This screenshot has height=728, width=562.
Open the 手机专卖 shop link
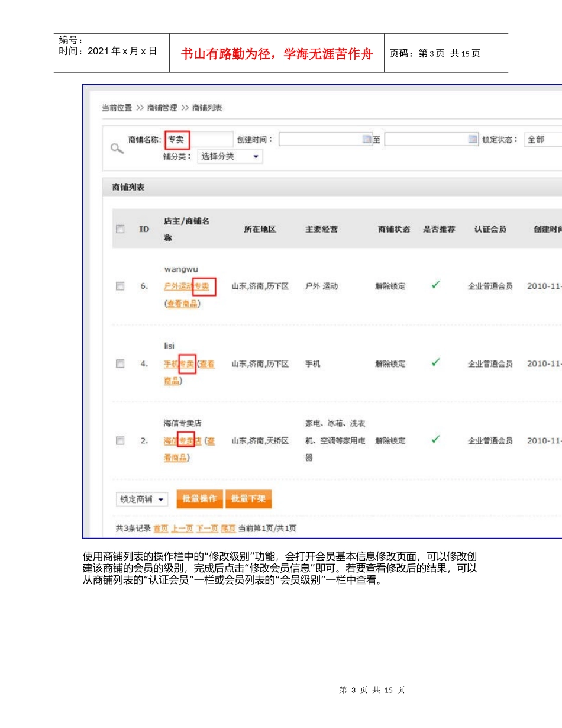(x=179, y=364)
